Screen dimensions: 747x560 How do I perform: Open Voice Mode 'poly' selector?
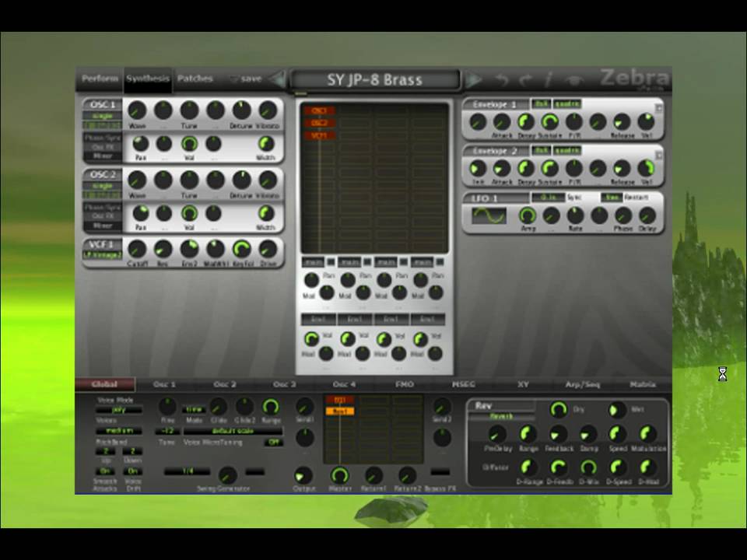119,410
